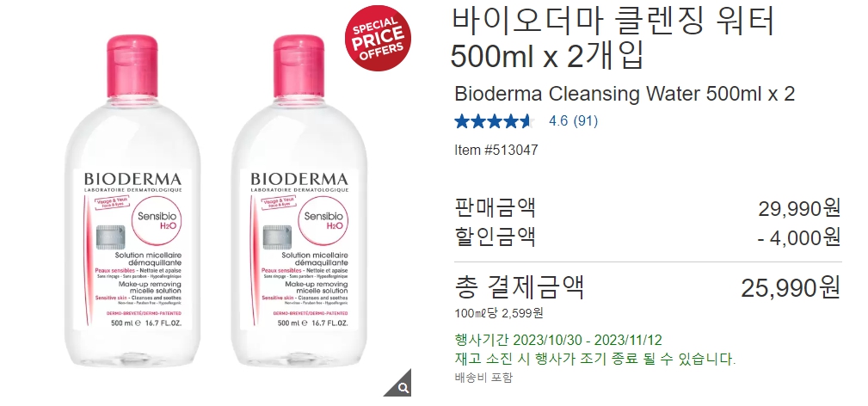Click the 25,990원 total payment price
This screenshot has width=868, height=406.
pyautogui.click(x=791, y=287)
